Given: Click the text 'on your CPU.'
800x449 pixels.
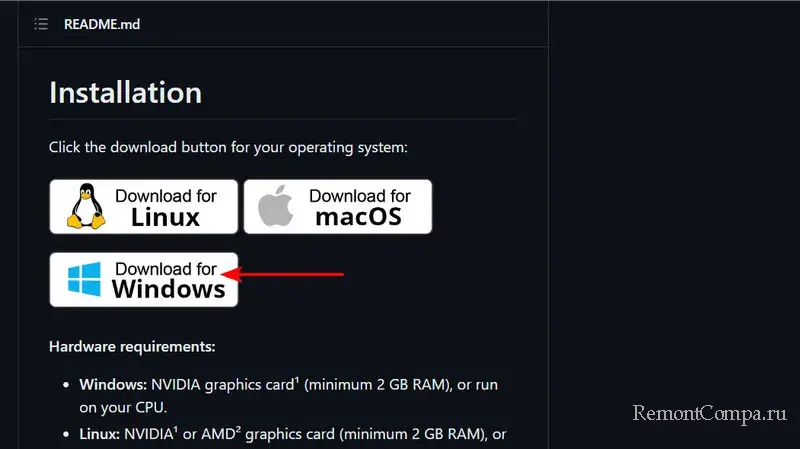Looking at the screenshot, I should point(125,408).
